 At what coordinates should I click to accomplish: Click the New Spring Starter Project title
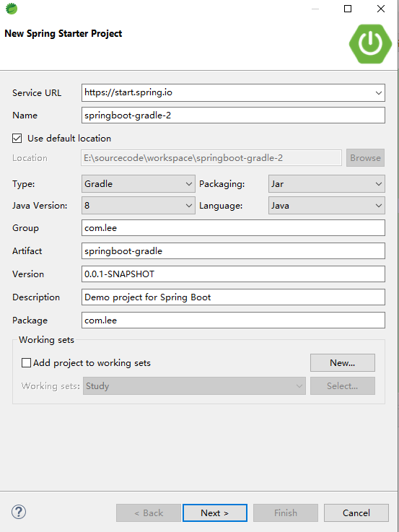click(x=63, y=34)
